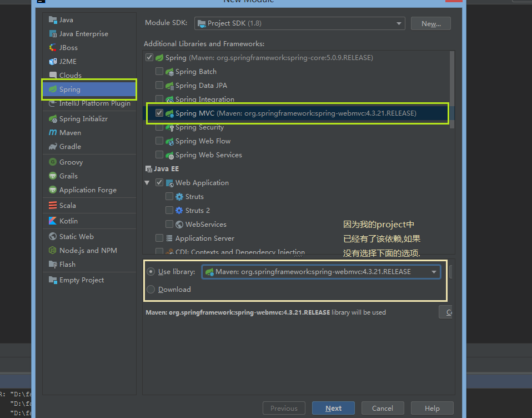
Task: Click the Spring Web Services icon
Action: pos(169,155)
